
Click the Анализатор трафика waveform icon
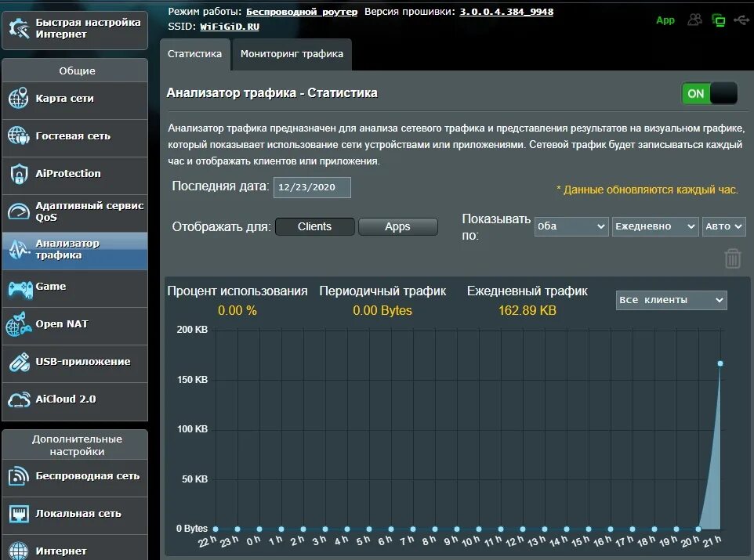click(x=18, y=249)
